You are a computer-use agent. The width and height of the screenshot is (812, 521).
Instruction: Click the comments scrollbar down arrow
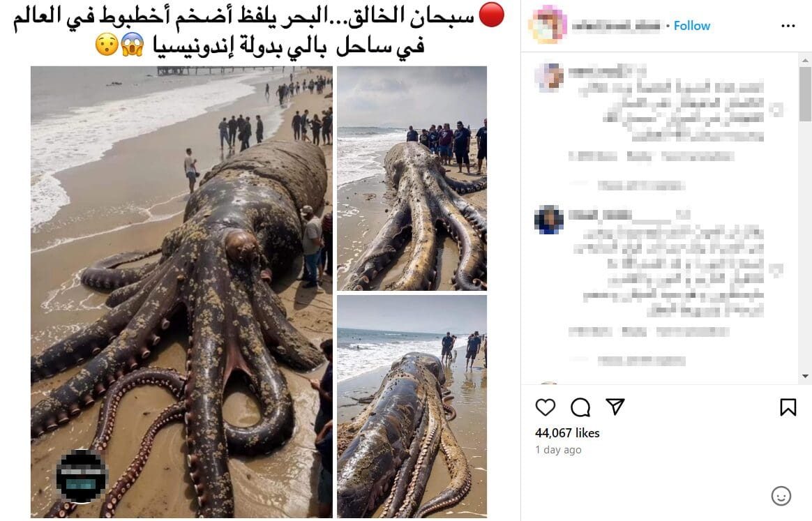pos(805,376)
